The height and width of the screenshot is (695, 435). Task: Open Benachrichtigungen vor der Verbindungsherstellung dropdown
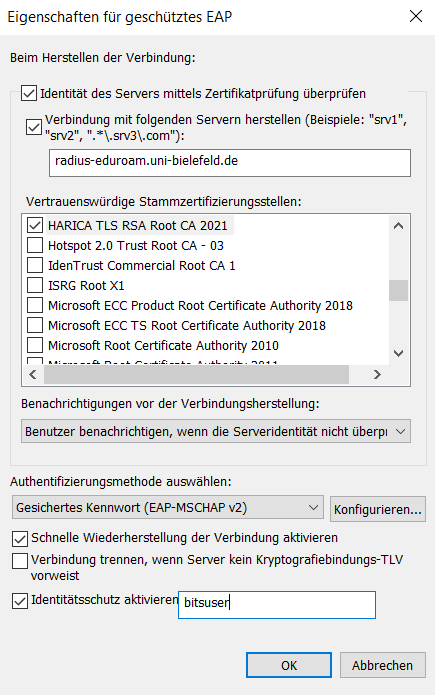point(216,431)
